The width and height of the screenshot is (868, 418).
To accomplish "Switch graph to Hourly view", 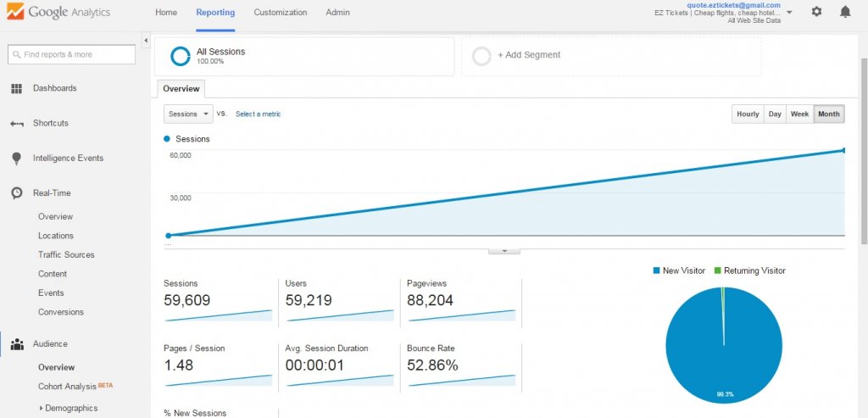I will pos(748,114).
